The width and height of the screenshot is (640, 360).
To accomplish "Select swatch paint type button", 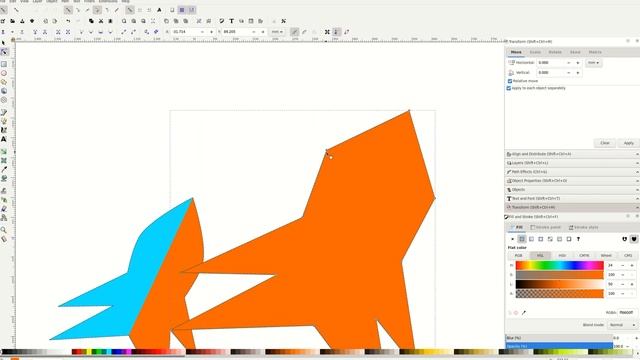I will 569,239.
